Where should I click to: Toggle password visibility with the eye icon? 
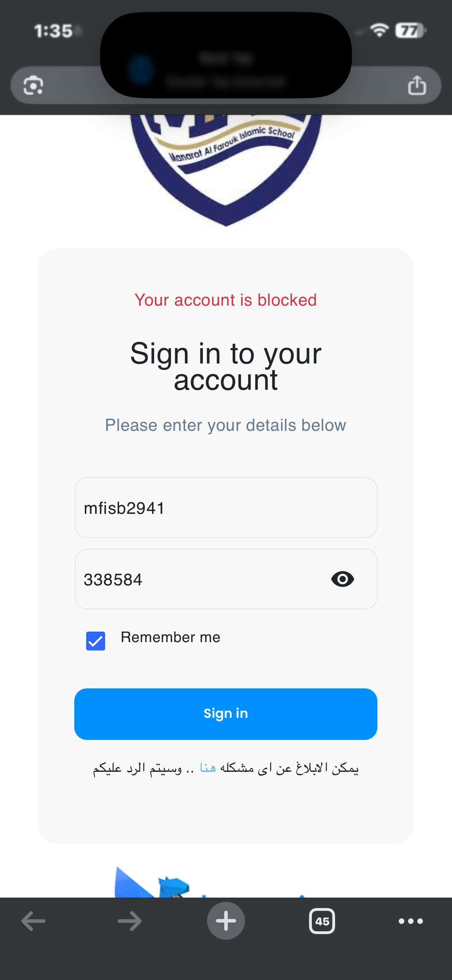click(342, 579)
